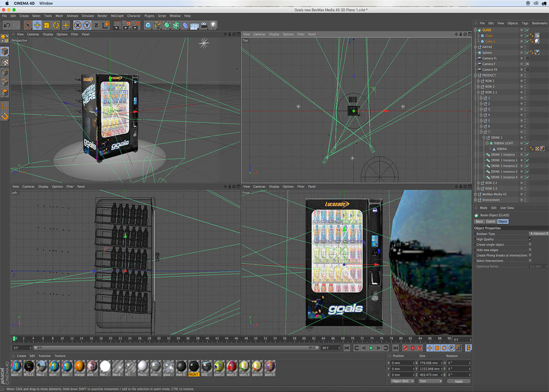Activate the Scale tool
The width and height of the screenshot is (549, 392).
coord(47,25)
